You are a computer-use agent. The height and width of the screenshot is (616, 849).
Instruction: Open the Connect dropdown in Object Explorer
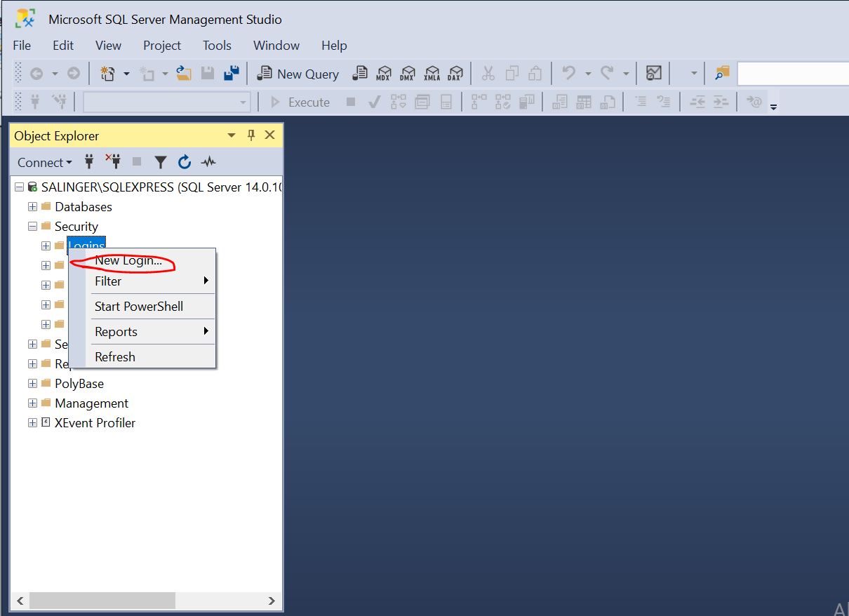(x=45, y=162)
